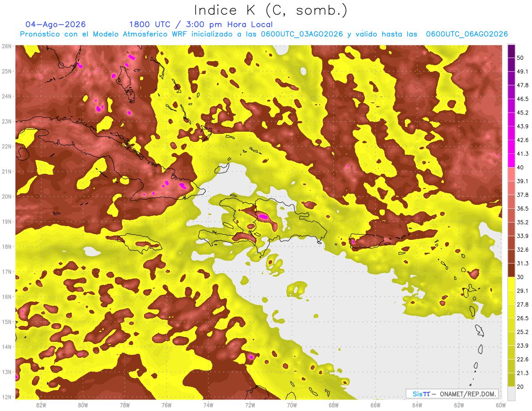The height and width of the screenshot is (411, 532).
Task: Click the '12N' latitude label
Action: [6, 397]
